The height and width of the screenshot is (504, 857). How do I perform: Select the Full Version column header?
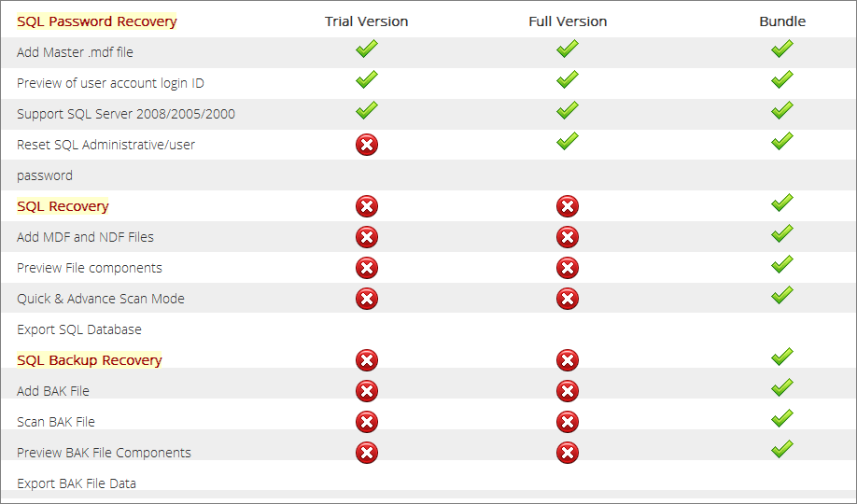point(568,21)
